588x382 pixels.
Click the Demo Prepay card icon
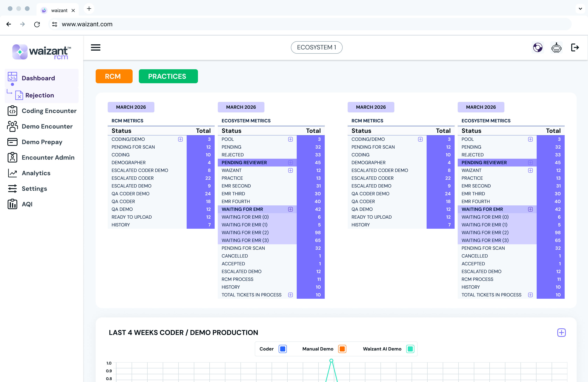[x=12, y=142]
